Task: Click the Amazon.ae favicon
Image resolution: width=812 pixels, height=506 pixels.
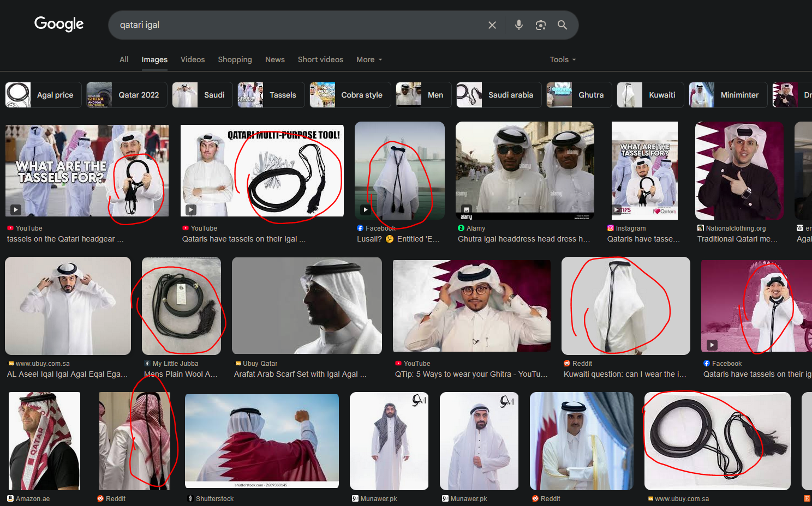Action: 10,499
